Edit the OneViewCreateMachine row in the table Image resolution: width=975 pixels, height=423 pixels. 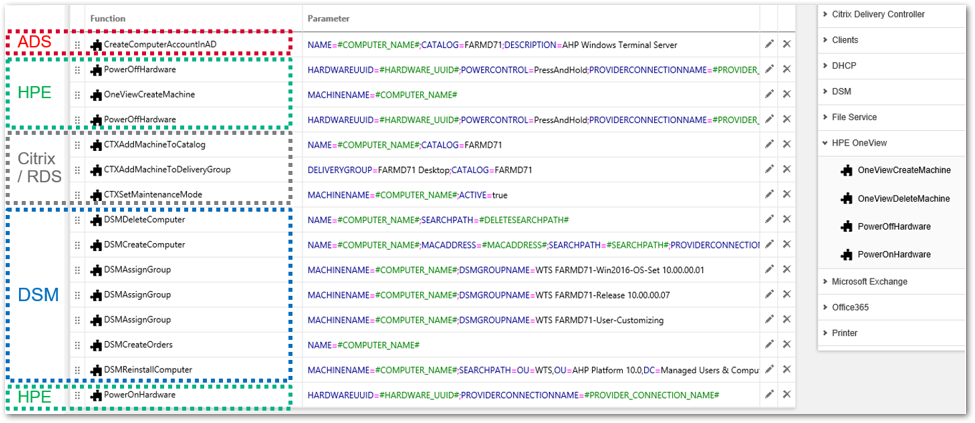pos(769,94)
